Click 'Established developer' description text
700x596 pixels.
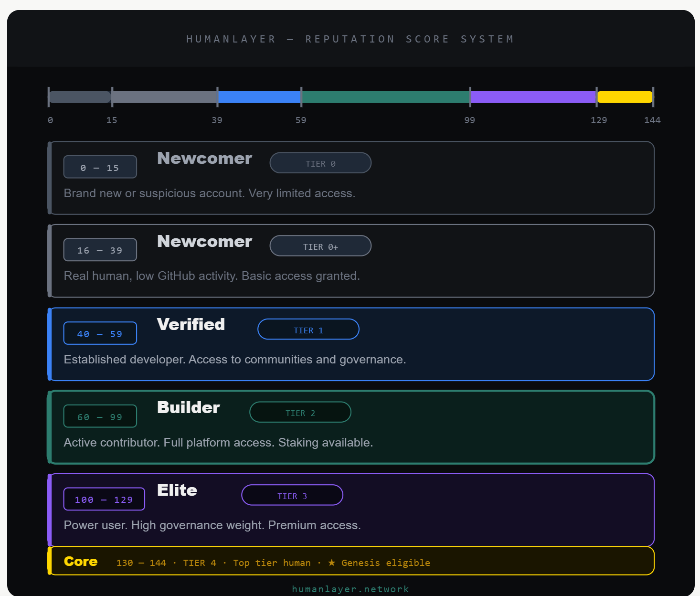click(235, 360)
